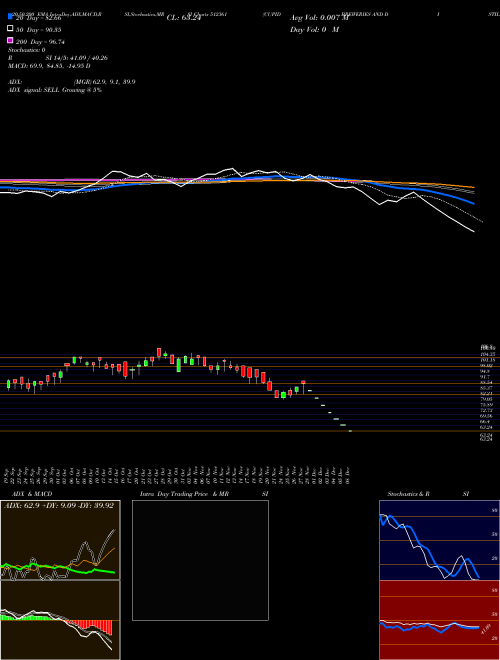Click the 104.25 price axis label
The width and height of the screenshot is (500, 660).
[487, 354]
